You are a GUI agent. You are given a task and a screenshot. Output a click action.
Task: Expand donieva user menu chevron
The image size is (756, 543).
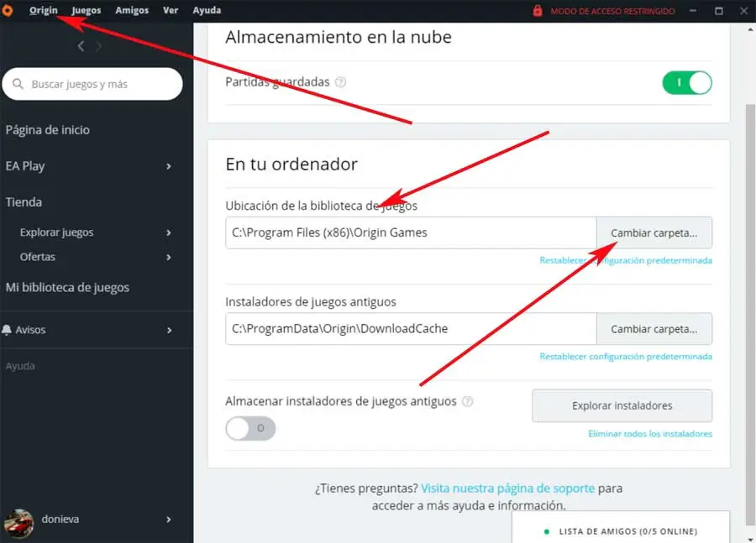point(169,520)
